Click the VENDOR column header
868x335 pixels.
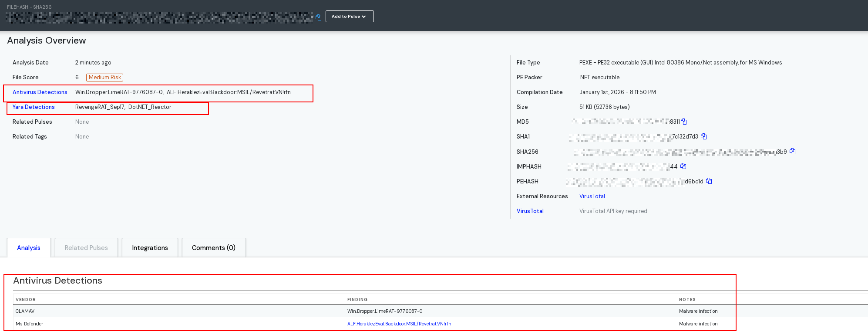click(26, 299)
